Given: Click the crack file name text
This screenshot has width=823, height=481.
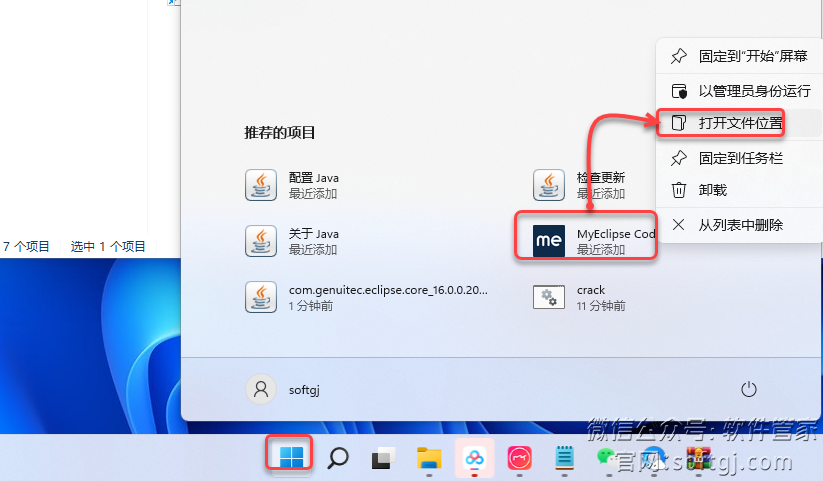Looking at the screenshot, I should click(x=591, y=290).
